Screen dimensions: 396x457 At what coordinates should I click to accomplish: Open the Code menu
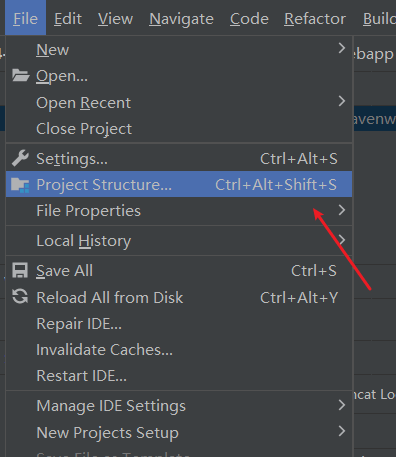tap(249, 19)
